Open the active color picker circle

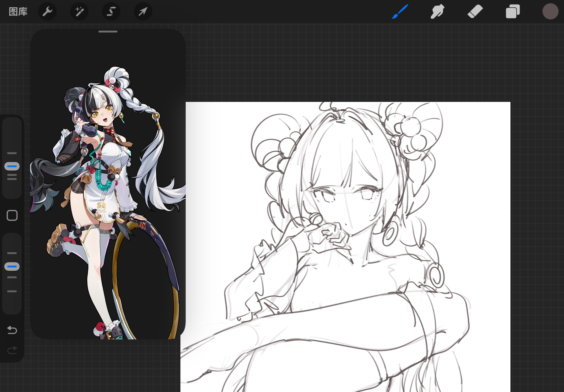click(550, 11)
